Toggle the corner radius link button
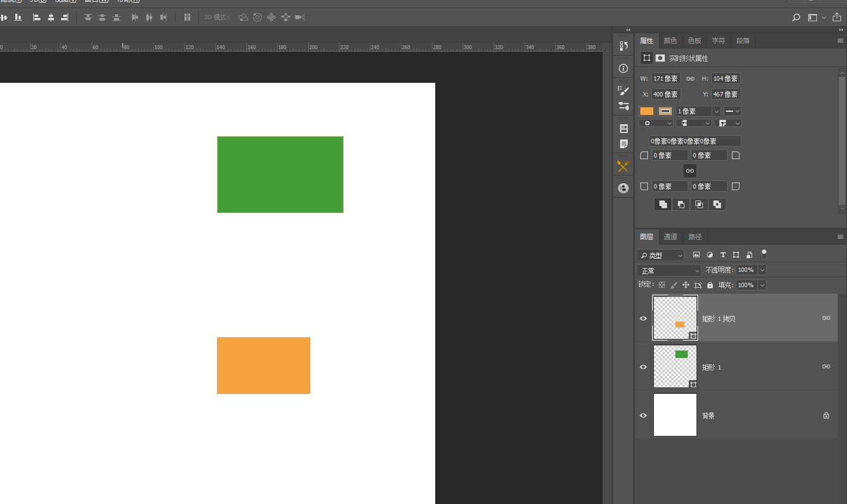Screen dimensions: 847x504 pyautogui.click(x=690, y=171)
